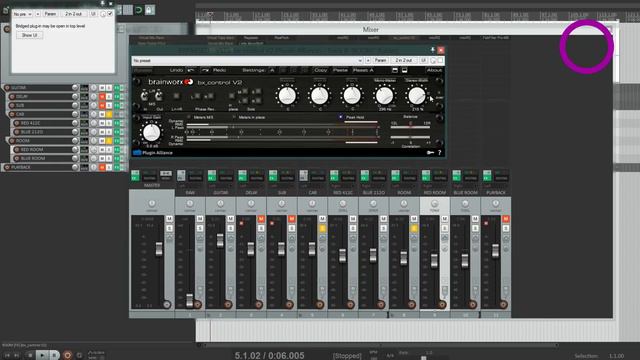Toggle the plugin bypass checkbox in the bx_control window
Image resolution: width=640 pixels, height=360 pixels.
coord(440,60)
